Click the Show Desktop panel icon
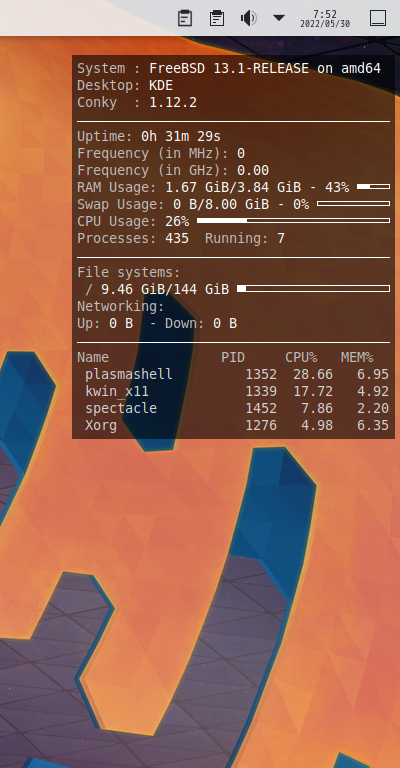Screen dimensions: 400x768 click(x=377, y=18)
